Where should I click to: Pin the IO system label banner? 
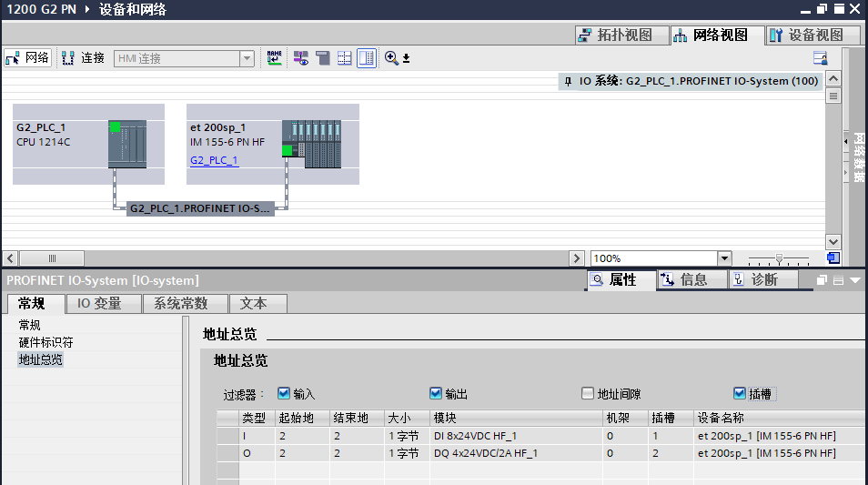tap(568, 81)
